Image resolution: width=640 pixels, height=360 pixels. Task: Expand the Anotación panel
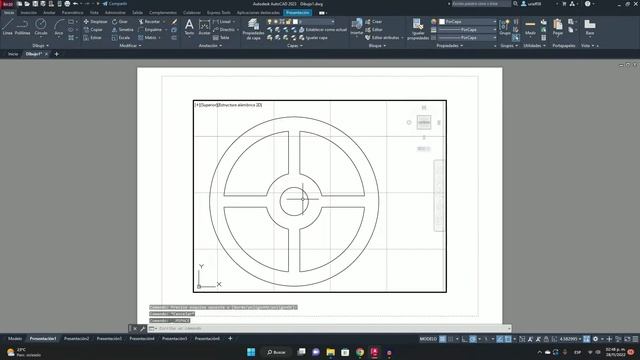pyautogui.click(x=210, y=46)
